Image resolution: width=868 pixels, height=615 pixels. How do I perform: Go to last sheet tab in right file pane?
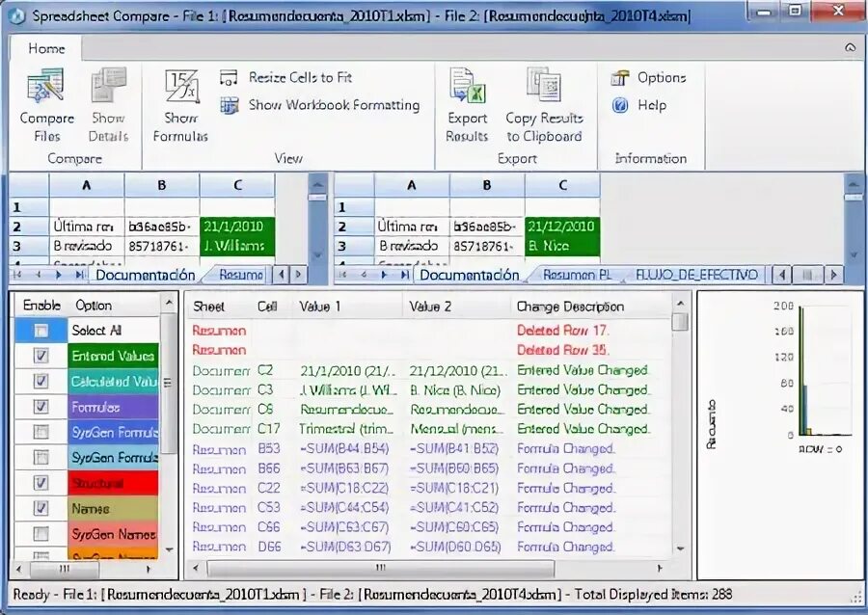pyautogui.click(x=405, y=275)
